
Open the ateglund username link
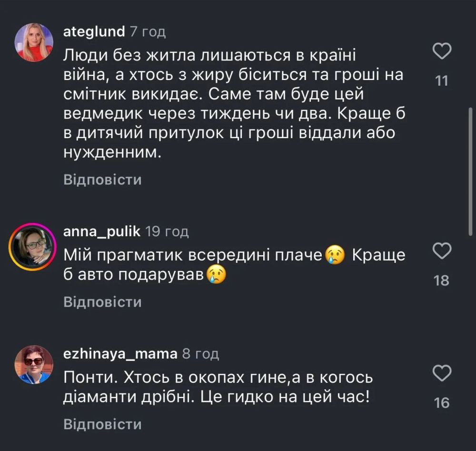94,32
